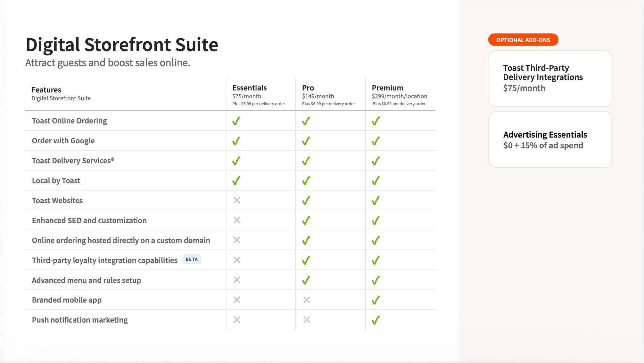The height and width of the screenshot is (363, 644).
Task: Click the Pro X mark for Branded mobile app
Action: [306, 300]
